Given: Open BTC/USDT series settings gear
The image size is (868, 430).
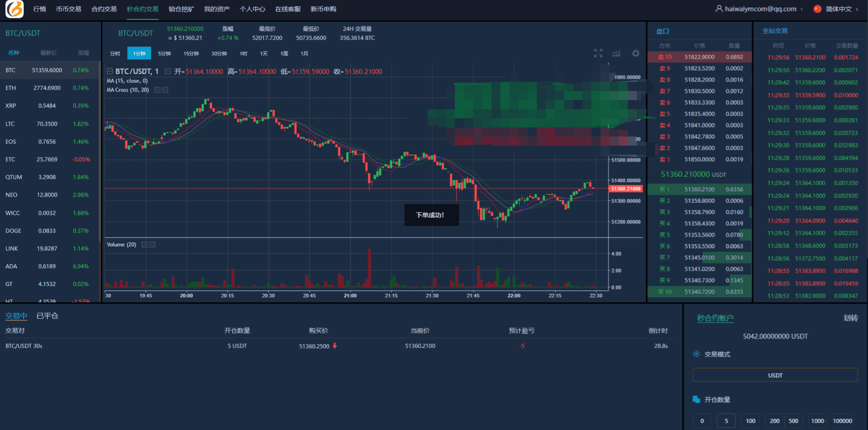Looking at the screenshot, I should click(168, 71).
